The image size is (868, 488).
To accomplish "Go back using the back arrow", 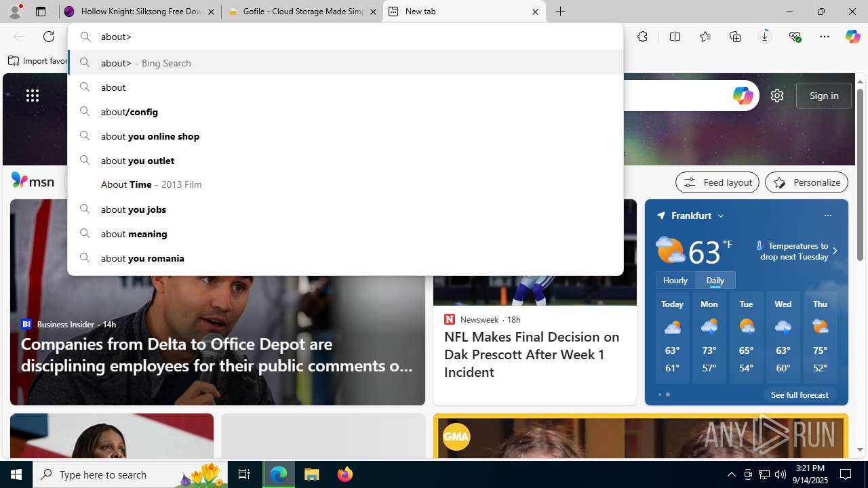I will click(x=19, y=37).
